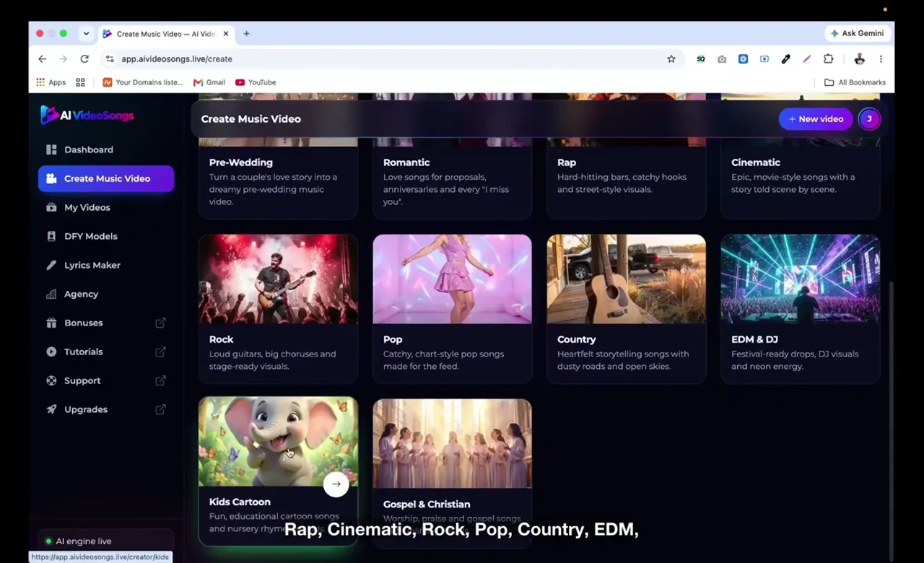
Task: Click the Agency chart icon
Action: [x=51, y=294]
